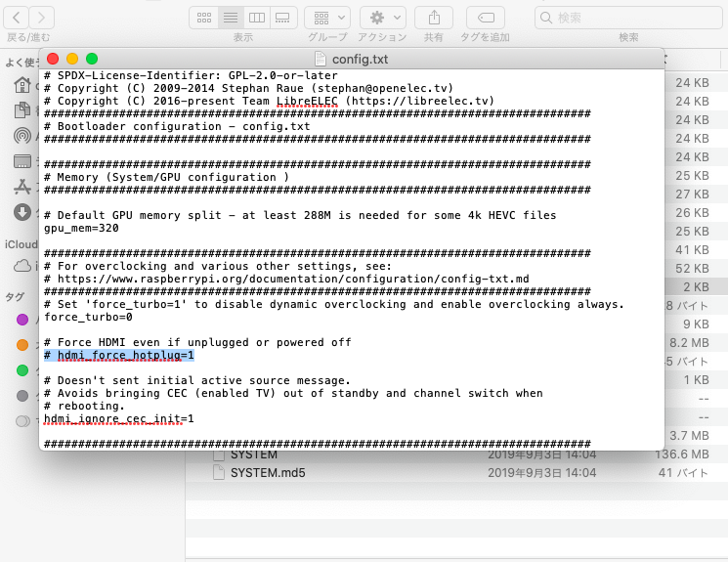Open the group-by dropdown in Finder toolbar

[x=327, y=18]
